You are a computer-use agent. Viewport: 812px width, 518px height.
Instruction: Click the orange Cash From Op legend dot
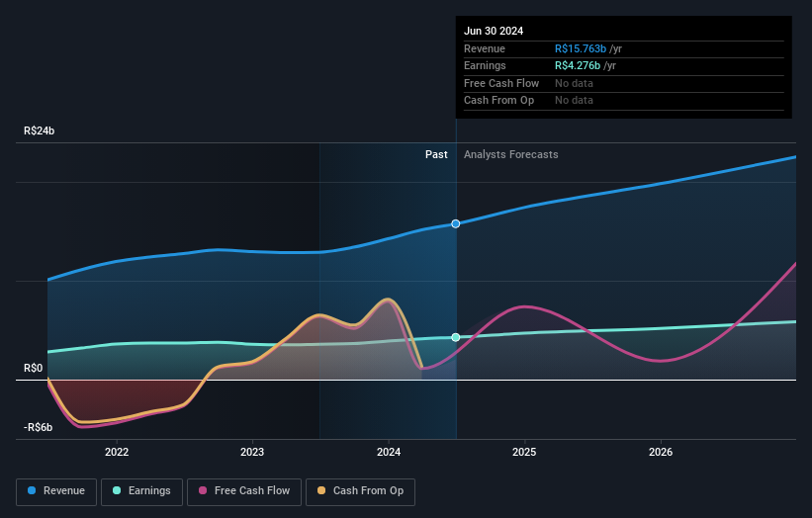point(321,490)
